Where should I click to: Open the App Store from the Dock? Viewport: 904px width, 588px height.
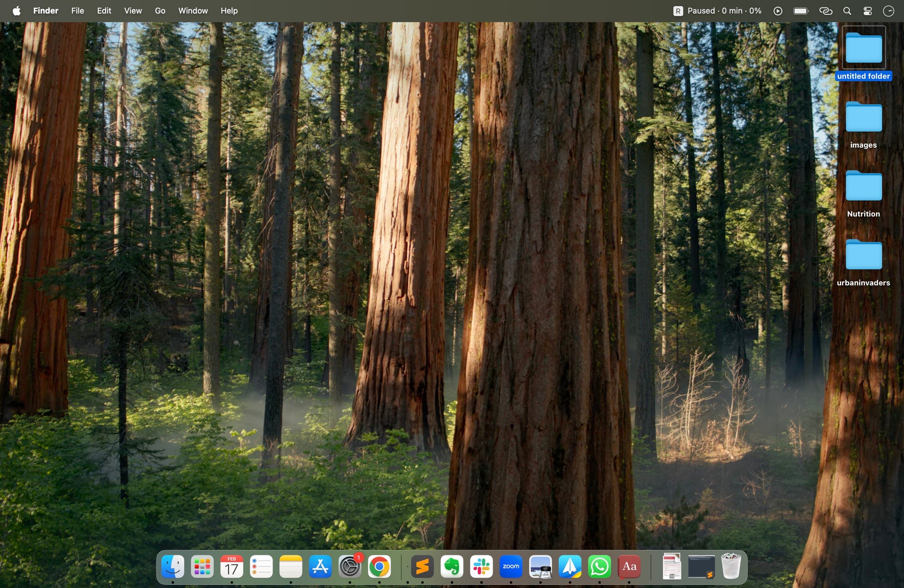pyautogui.click(x=321, y=567)
